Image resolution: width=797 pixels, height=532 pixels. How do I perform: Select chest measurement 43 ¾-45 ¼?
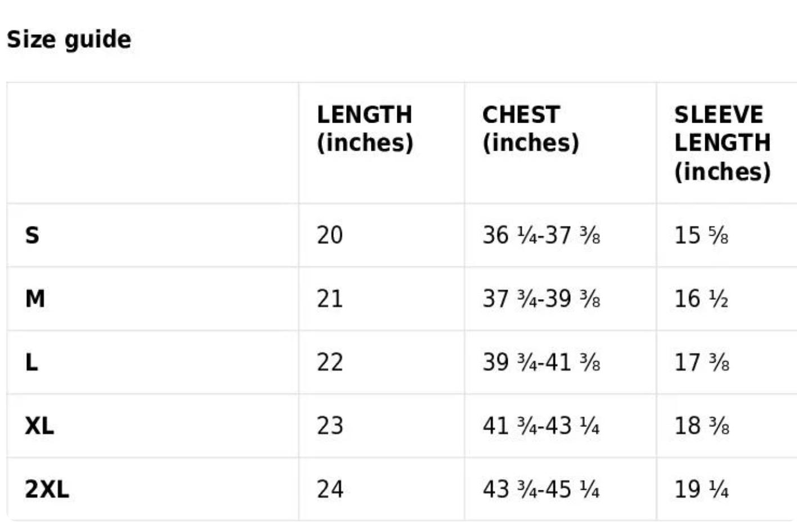pos(541,489)
